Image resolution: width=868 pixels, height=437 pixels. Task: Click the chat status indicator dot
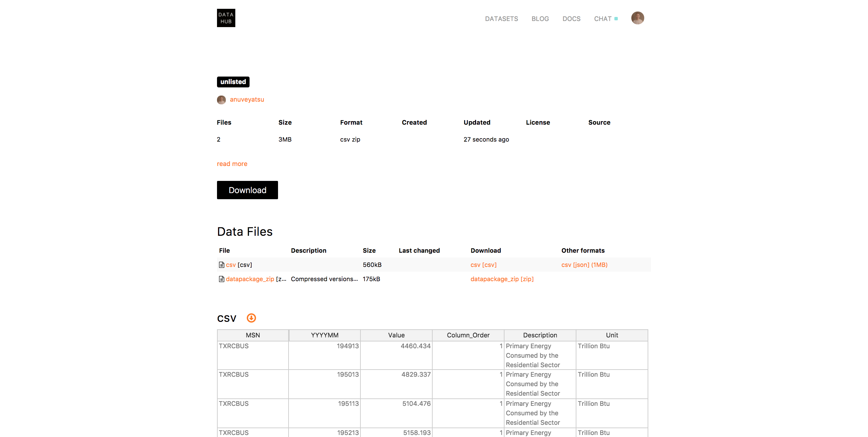click(x=616, y=19)
